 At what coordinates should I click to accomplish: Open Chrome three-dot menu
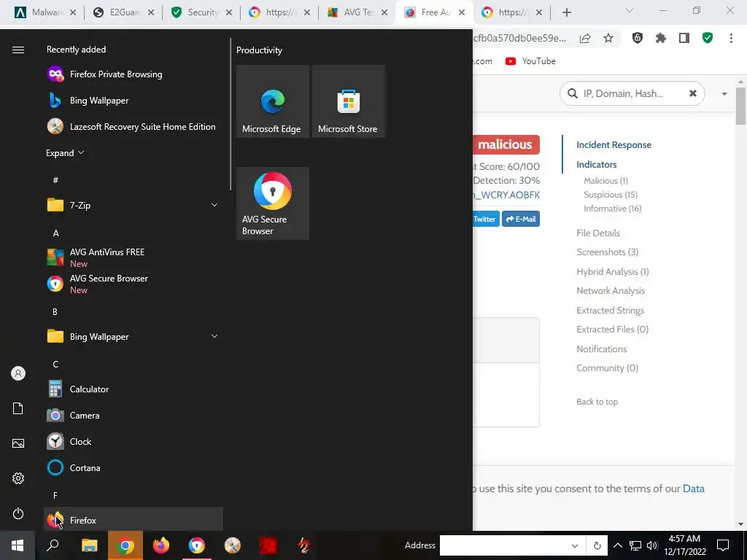click(x=731, y=39)
